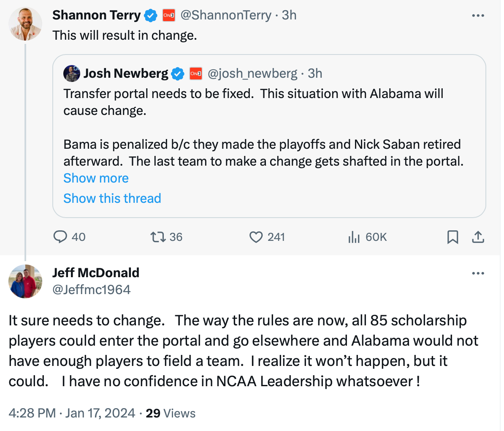Open Shannon Terry's profile picture
Viewport: 504px width, 431px height.
pyautogui.click(x=25, y=24)
